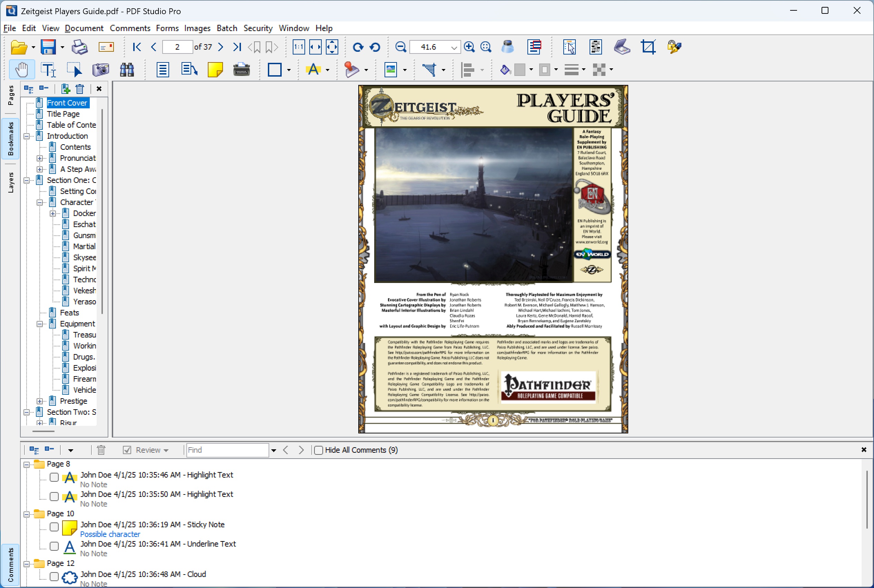Screen dimensions: 874x588
Task: Activate the Snapshot camera tool
Action: click(100, 69)
